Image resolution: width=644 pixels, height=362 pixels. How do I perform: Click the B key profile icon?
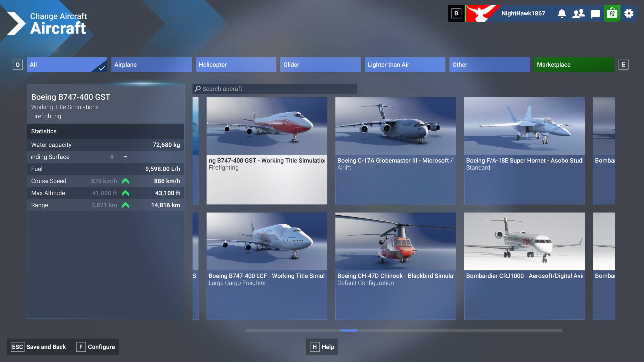(x=456, y=13)
